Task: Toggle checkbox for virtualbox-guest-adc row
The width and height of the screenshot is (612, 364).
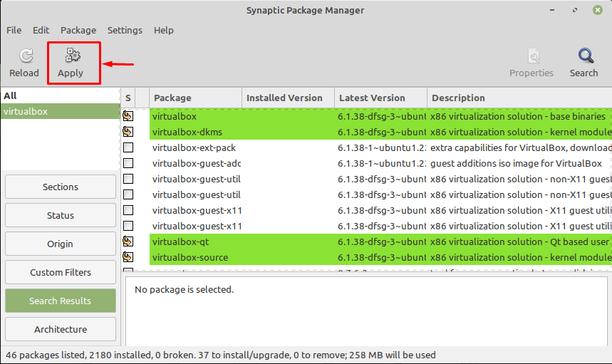Action: coord(128,163)
